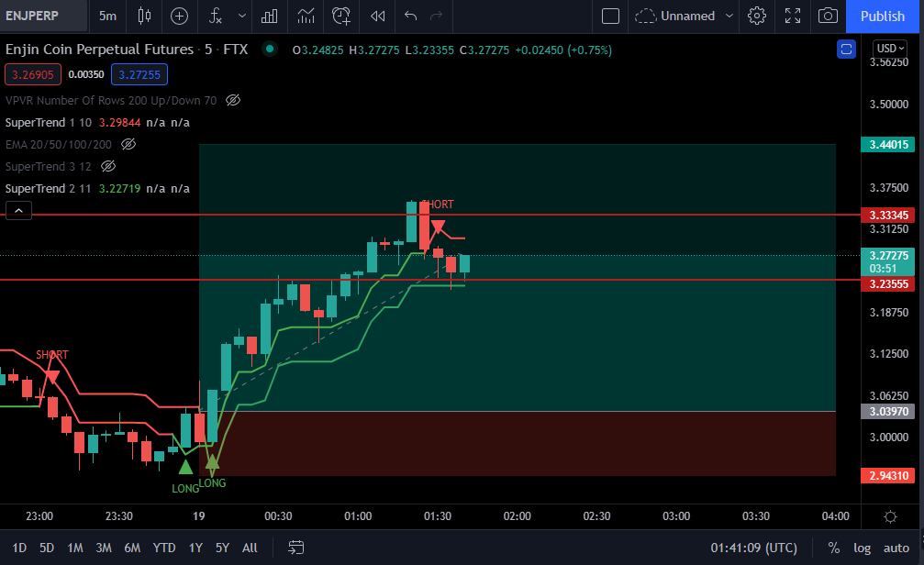Image resolution: width=924 pixels, height=565 pixels.
Task: Open the time axis settings gear
Action: [890, 516]
